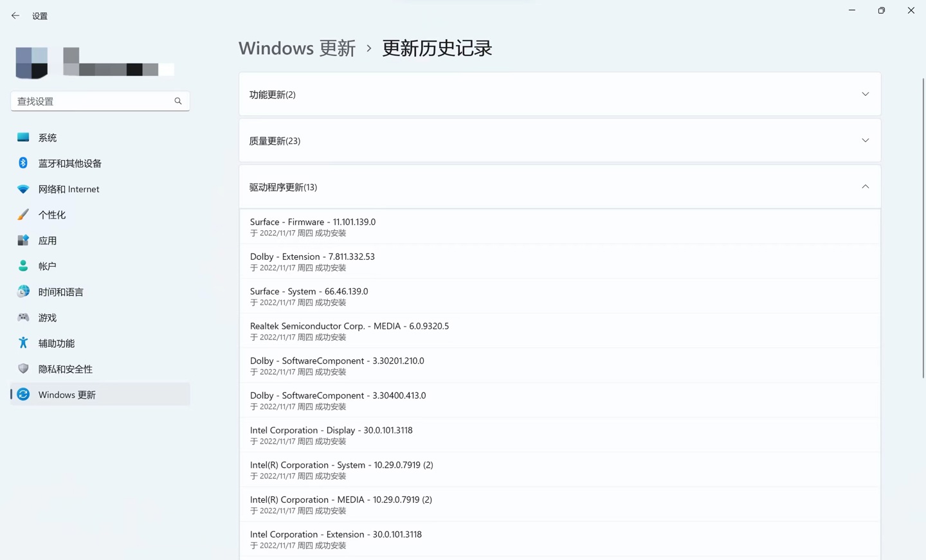Close the Settings window
Image resolution: width=926 pixels, height=560 pixels.
(x=911, y=10)
